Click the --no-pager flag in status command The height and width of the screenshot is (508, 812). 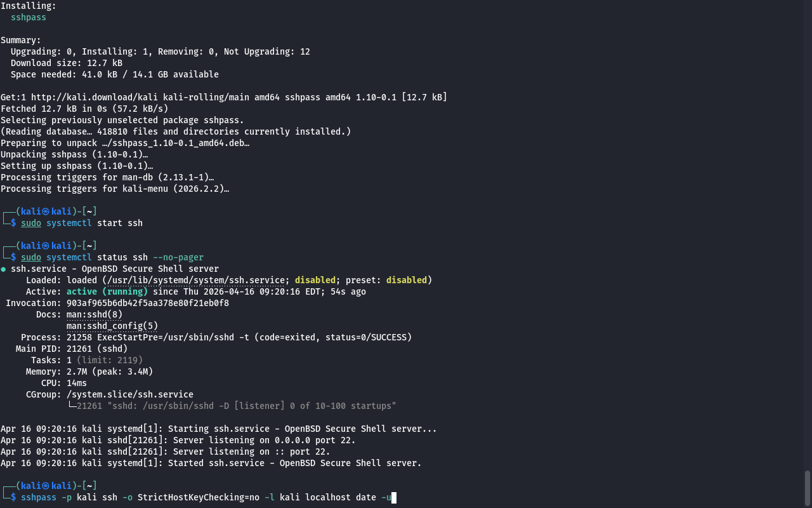tap(178, 257)
